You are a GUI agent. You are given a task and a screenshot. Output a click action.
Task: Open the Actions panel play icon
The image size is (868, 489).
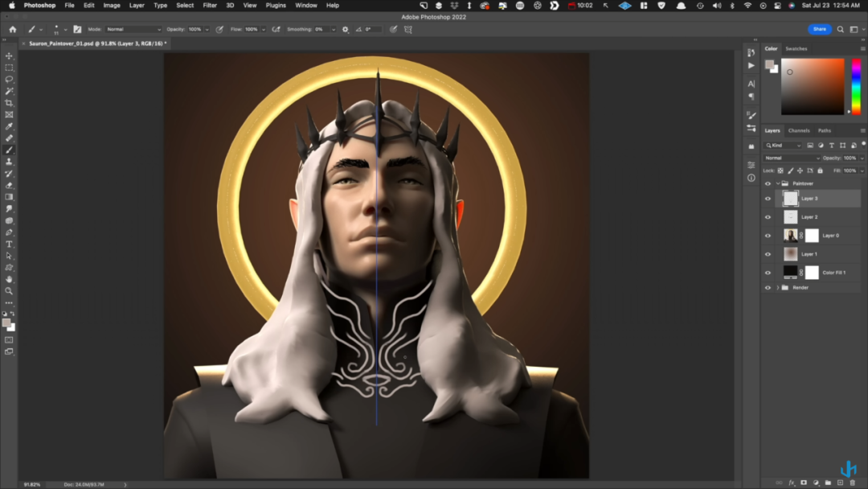pos(751,65)
